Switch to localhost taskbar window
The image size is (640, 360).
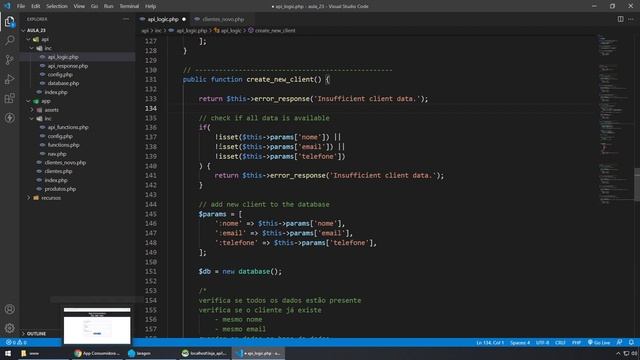coord(204,353)
